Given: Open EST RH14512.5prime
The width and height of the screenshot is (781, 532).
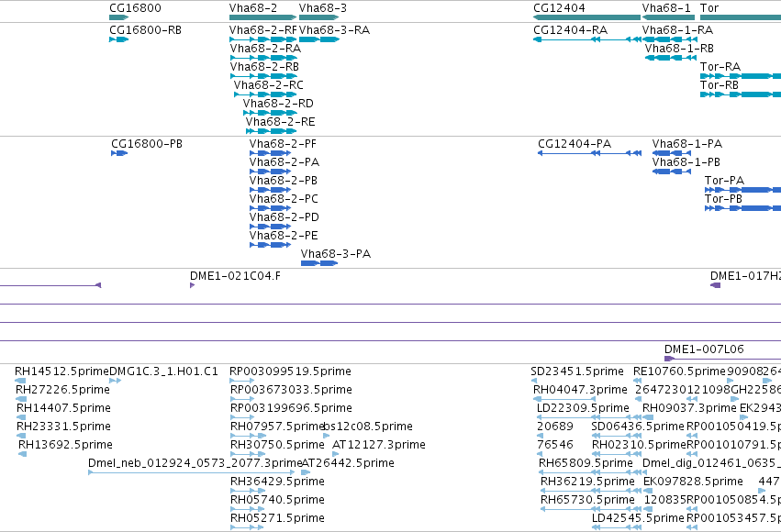Looking at the screenshot, I should click(61, 371).
